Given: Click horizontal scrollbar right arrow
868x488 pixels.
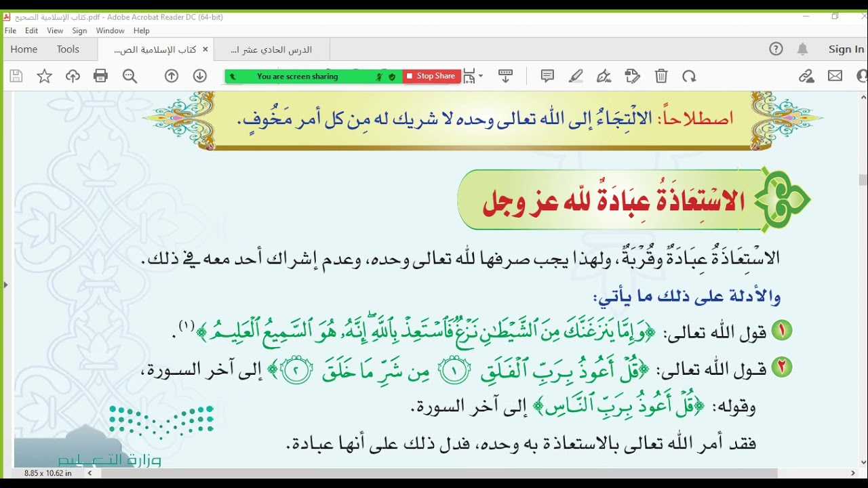Looking at the screenshot, I should pos(853,473).
